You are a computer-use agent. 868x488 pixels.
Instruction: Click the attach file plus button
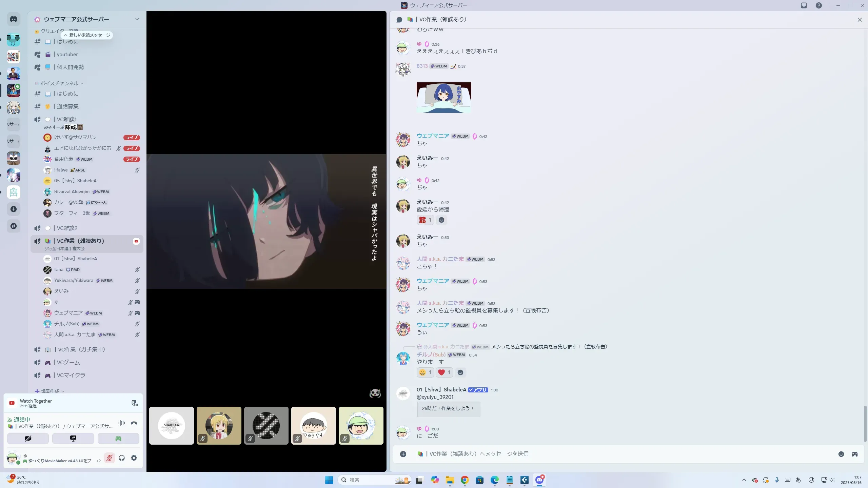pos(403,454)
